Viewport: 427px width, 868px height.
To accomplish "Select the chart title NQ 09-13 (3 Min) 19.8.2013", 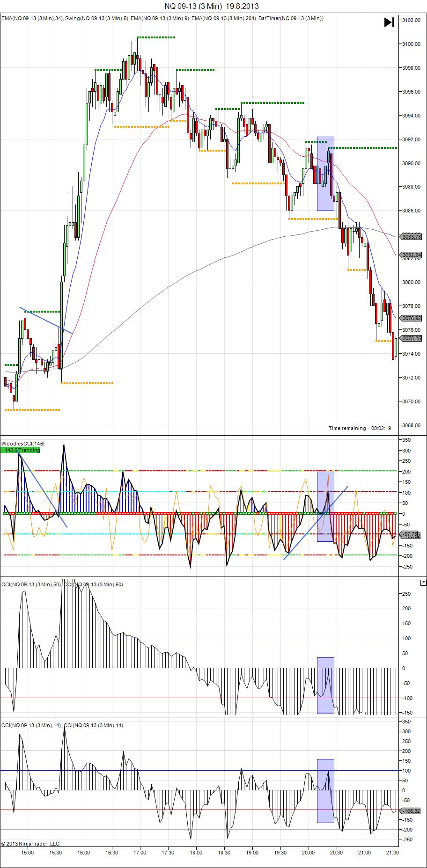I will [x=212, y=6].
